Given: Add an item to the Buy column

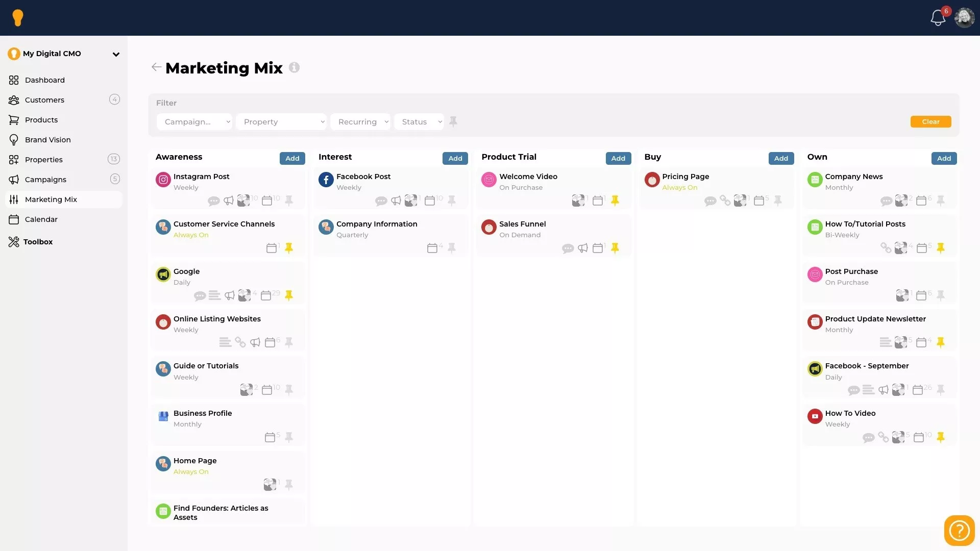Looking at the screenshot, I should 780,158.
